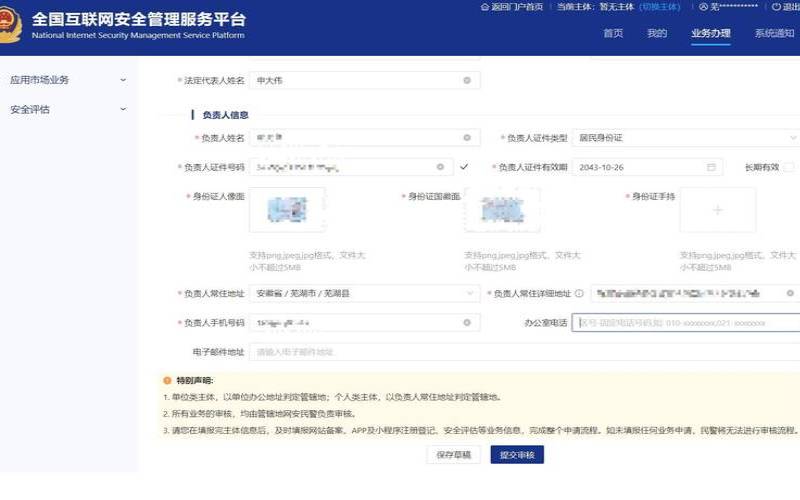Viewport: 800px width, 500px height.
Task: Click info icon beside 负责人常住详细地址
Action: pos(579,293)
